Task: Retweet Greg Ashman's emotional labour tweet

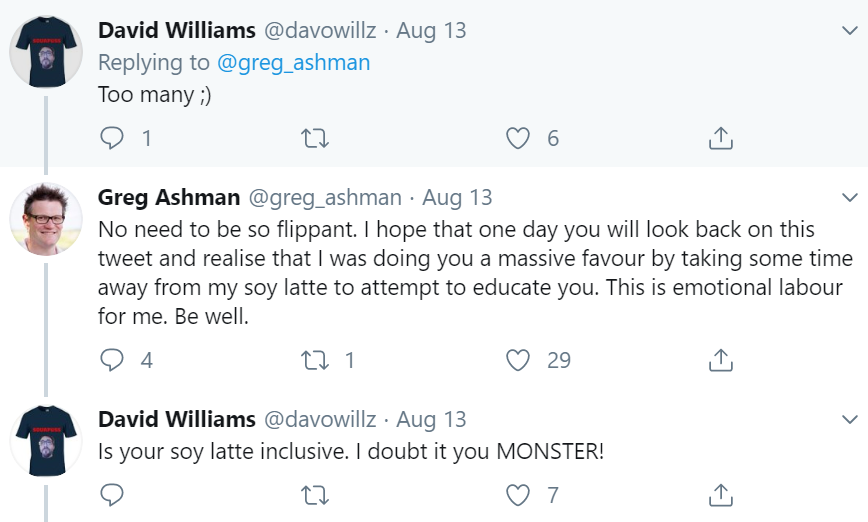Action: [x=314, y=359]
